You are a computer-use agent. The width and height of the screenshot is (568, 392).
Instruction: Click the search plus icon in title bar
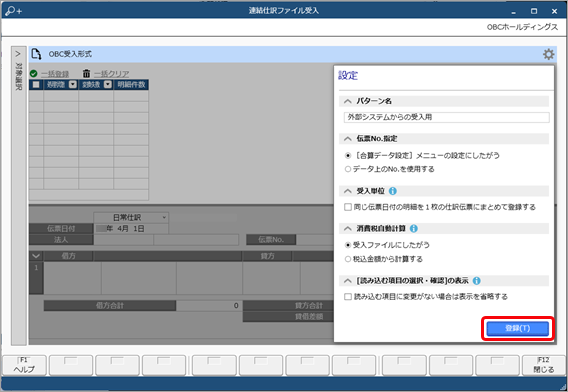tap(13, 11)
